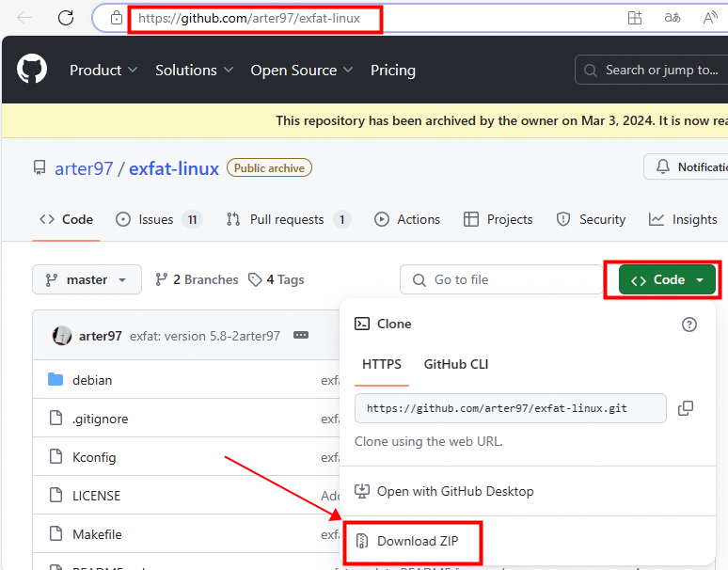
Task: Expand the Open Source menu
Action: coord(302,71)
